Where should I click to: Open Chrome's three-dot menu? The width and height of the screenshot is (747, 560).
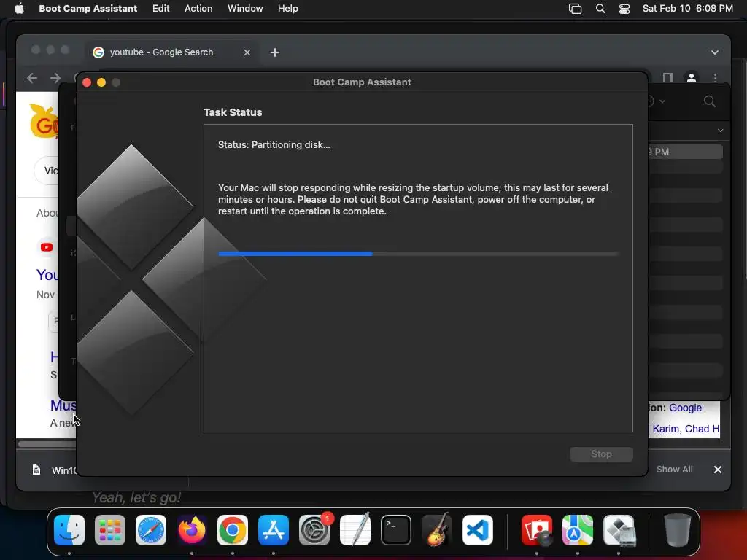pos(715,77)
